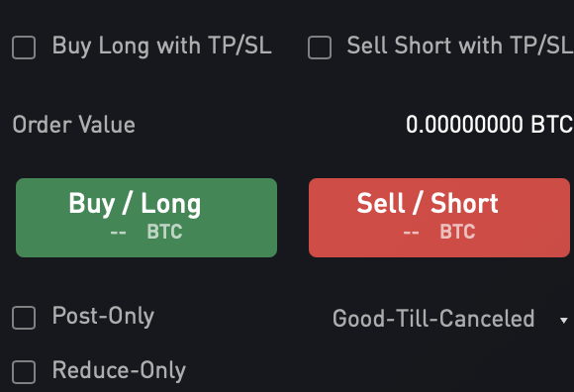Click the Order Value label
Viewport: 574px width, 392px height.
74,125
